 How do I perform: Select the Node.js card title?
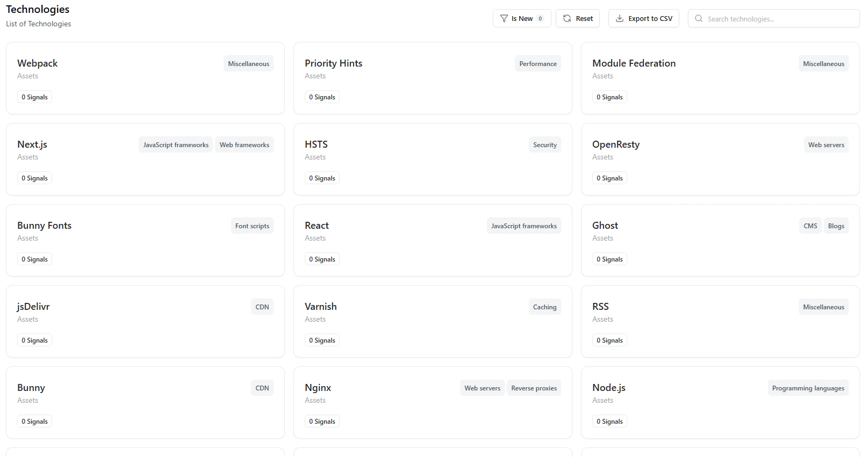609,388
